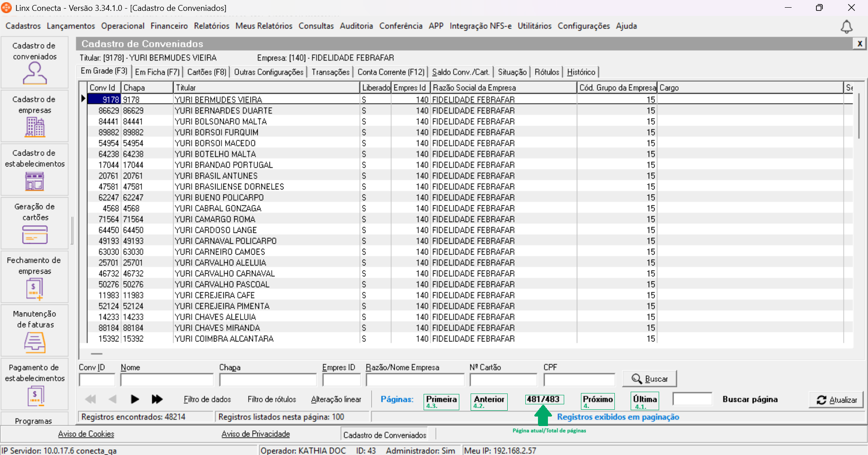Open the Meus Relatórios menu
The height and width of the screenshot is (455, 868).
pyautogui.click(x=264, y=26)
